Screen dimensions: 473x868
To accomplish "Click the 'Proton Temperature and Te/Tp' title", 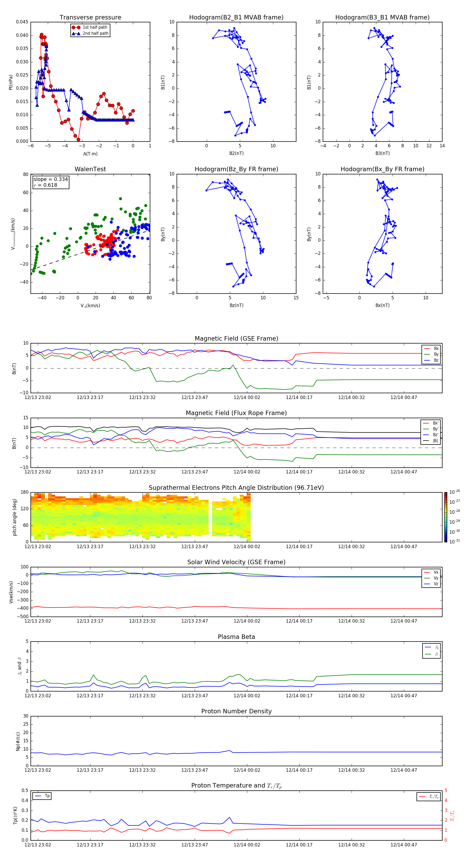I will [x=236, y=786].
